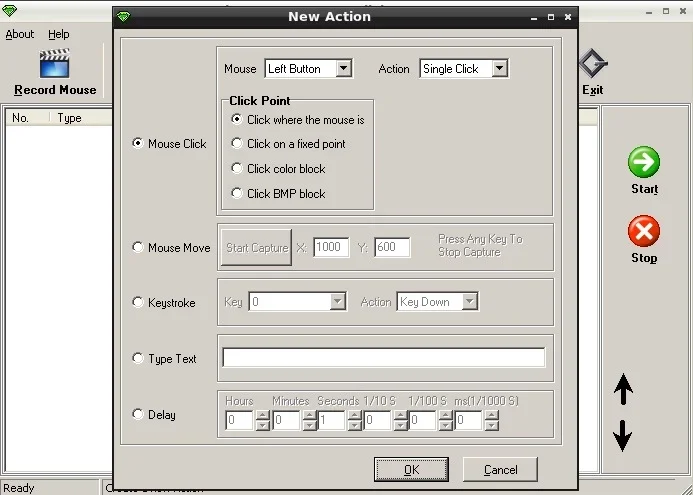Click the Seconds value field
The height and width of the screenshot is (495, 693).
(x=331, y=420)
